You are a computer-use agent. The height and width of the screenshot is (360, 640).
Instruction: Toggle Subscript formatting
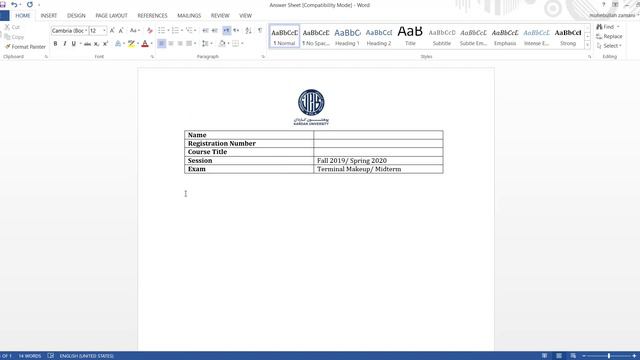click(96, 44)
